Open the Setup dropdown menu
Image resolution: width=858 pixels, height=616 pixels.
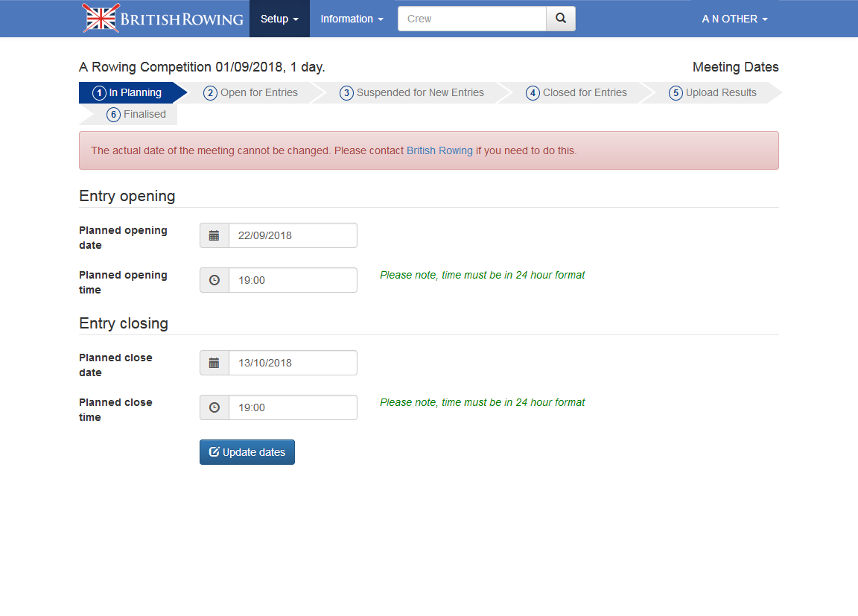(x=279, y=19)
